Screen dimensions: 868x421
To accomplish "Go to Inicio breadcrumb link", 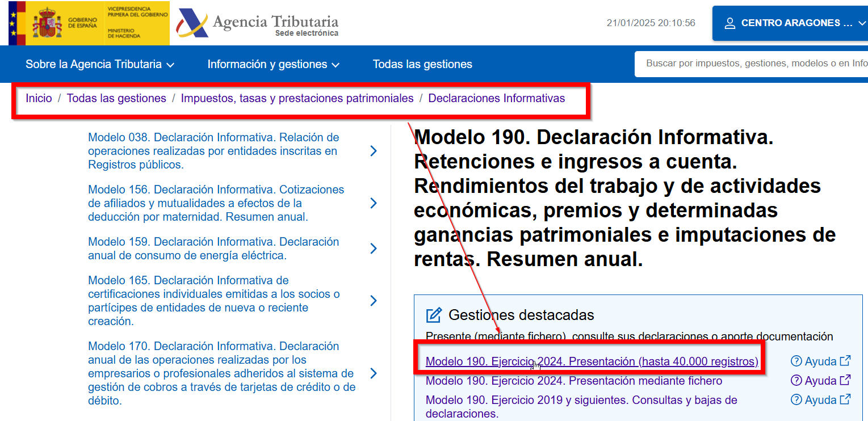I will pos(39,98).
